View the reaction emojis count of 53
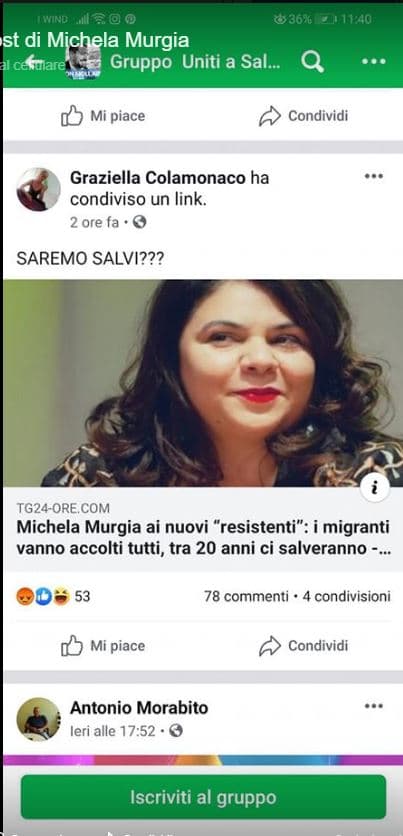 click(x=53, y=596)
